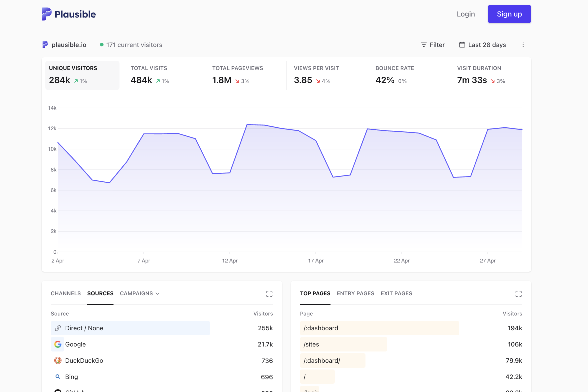Screen dimensions: 588x392
Task: Filter by the /:dashboard/ page
Action: (322, 360)
